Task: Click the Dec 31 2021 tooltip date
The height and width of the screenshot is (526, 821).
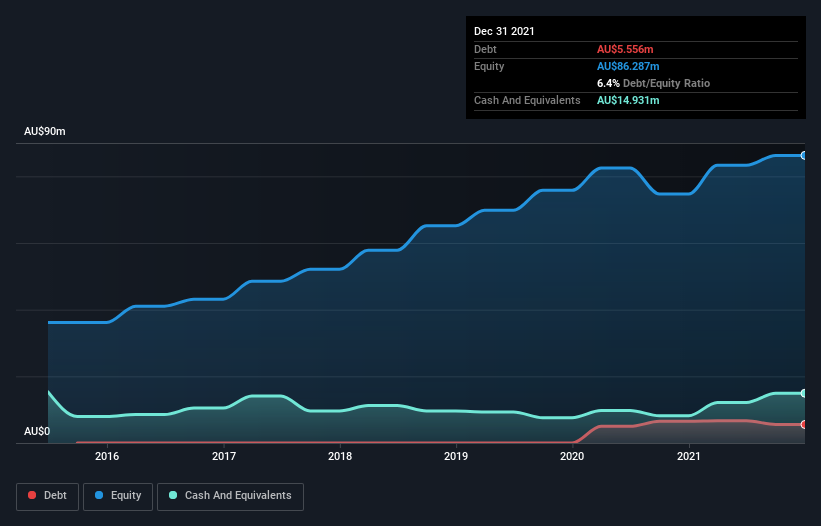Action: click(x=504, y=31)
